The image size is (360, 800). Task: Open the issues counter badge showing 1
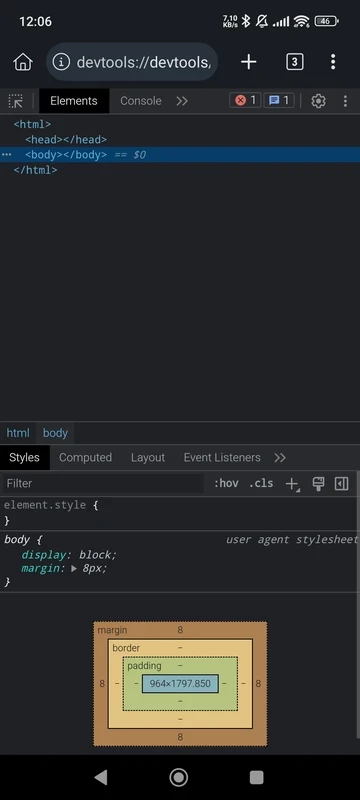click(x=279, y=101)
